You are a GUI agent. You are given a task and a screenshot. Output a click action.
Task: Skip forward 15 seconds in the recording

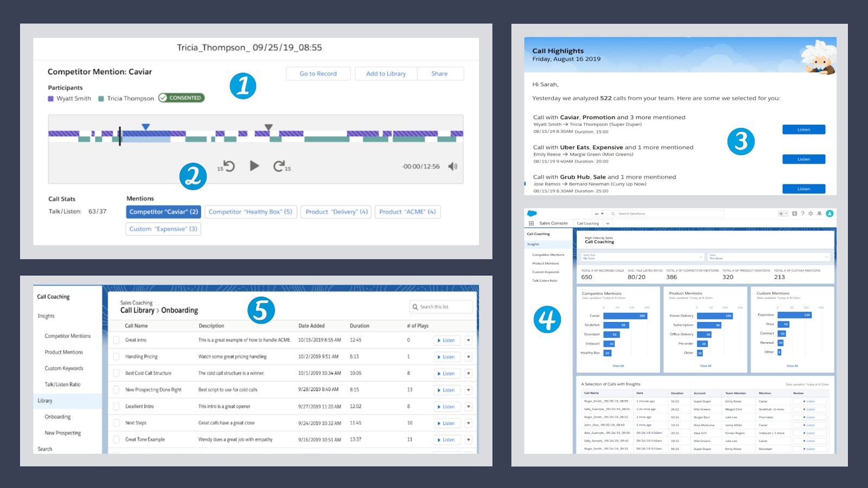coord(280,166)
